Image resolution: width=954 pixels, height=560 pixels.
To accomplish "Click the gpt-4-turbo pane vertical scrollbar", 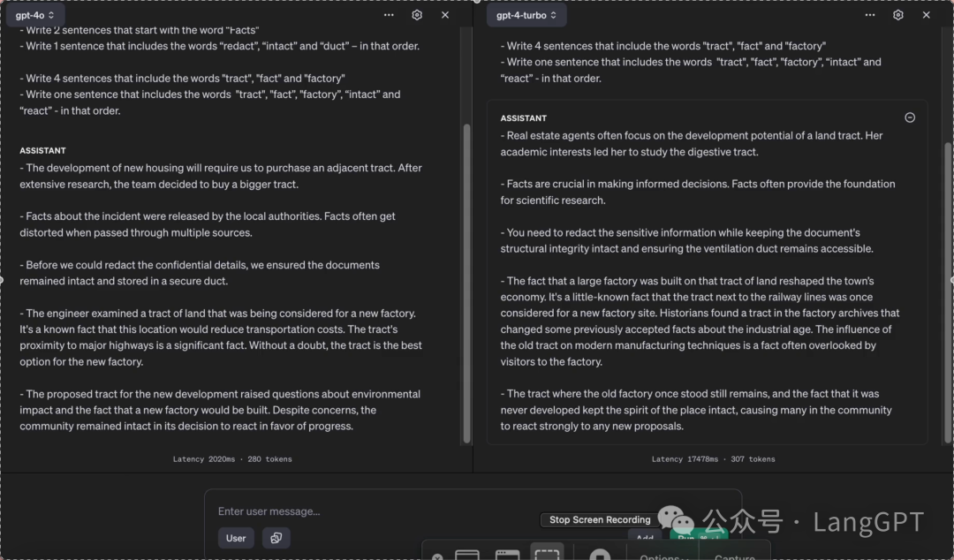I will pos(947,292).
